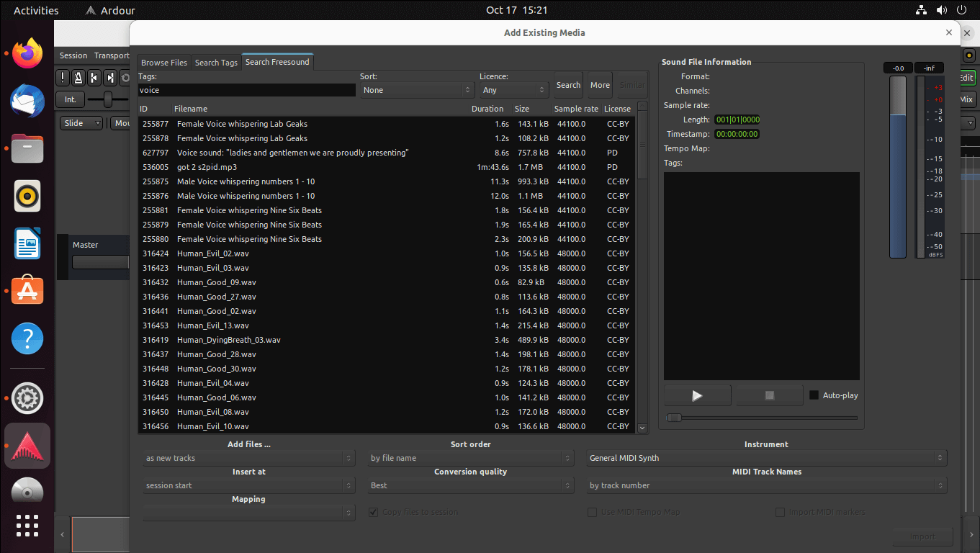Click the Search button

tap(568, 84)
